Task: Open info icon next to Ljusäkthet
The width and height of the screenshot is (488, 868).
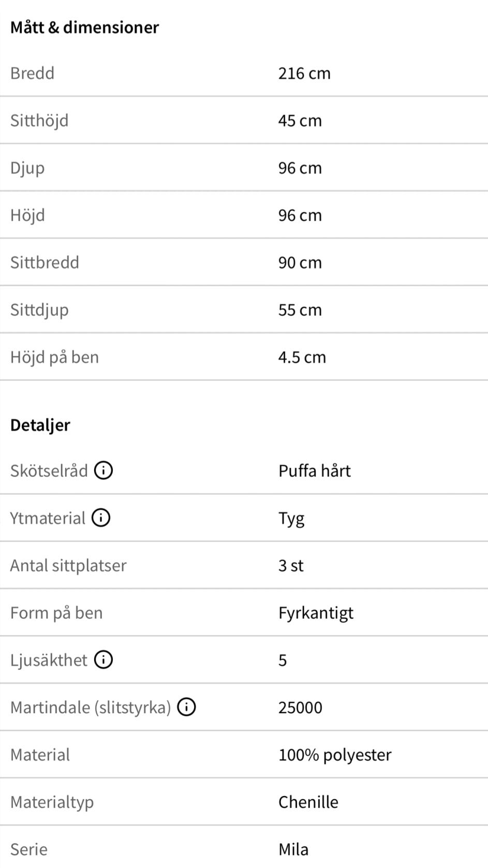Action: 103,660
